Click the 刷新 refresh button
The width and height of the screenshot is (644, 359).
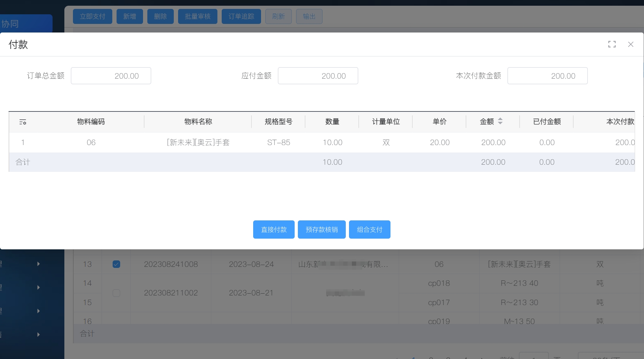(278, 16)
